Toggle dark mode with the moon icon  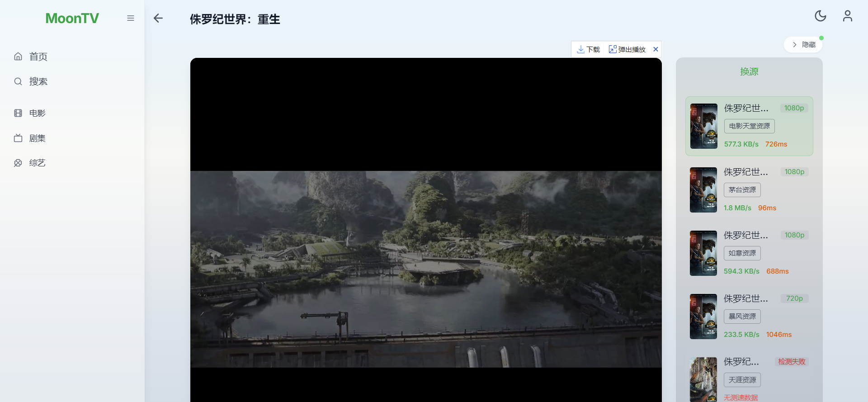pos(820,16)
